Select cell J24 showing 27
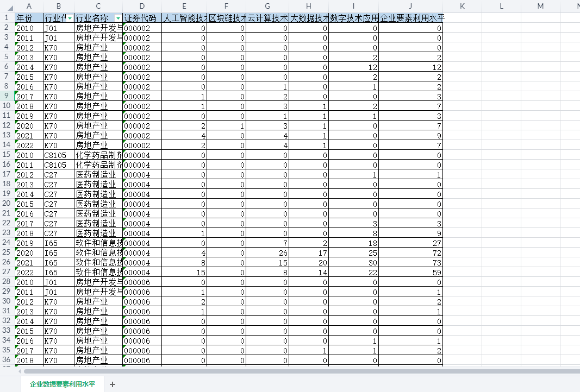The width and height of the screenshot is (580, 392). 410,243
